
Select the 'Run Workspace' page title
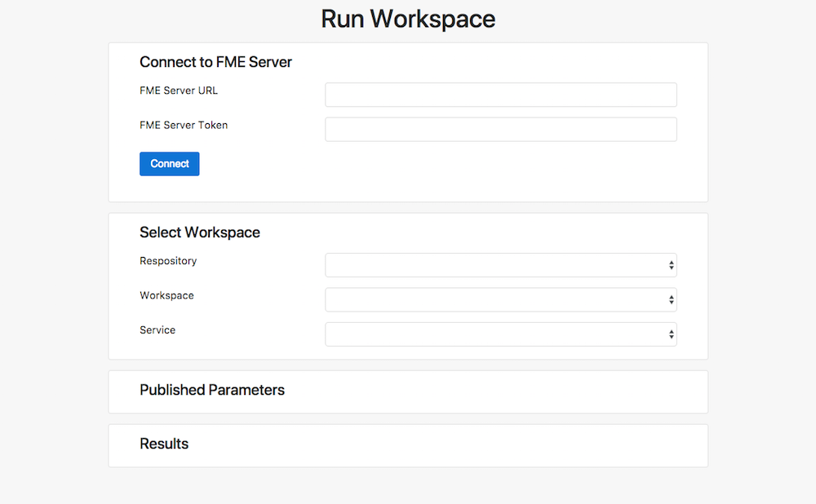pos(408,20)
